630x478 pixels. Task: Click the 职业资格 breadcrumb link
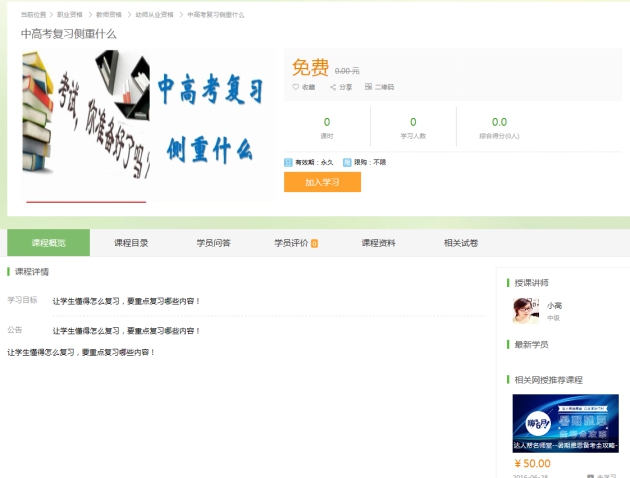pos(70,15)
